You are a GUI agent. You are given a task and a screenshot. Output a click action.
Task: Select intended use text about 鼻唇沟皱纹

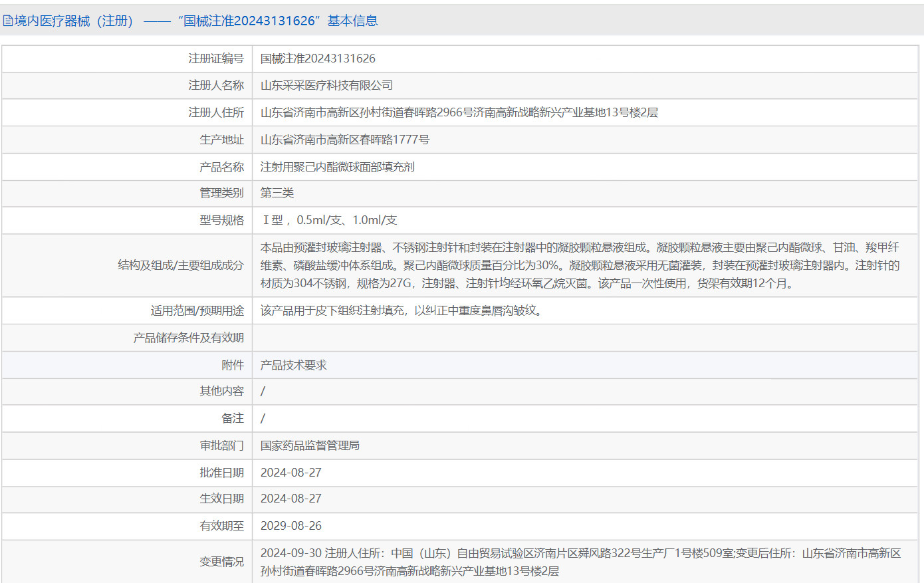click(x=403, y=310)
